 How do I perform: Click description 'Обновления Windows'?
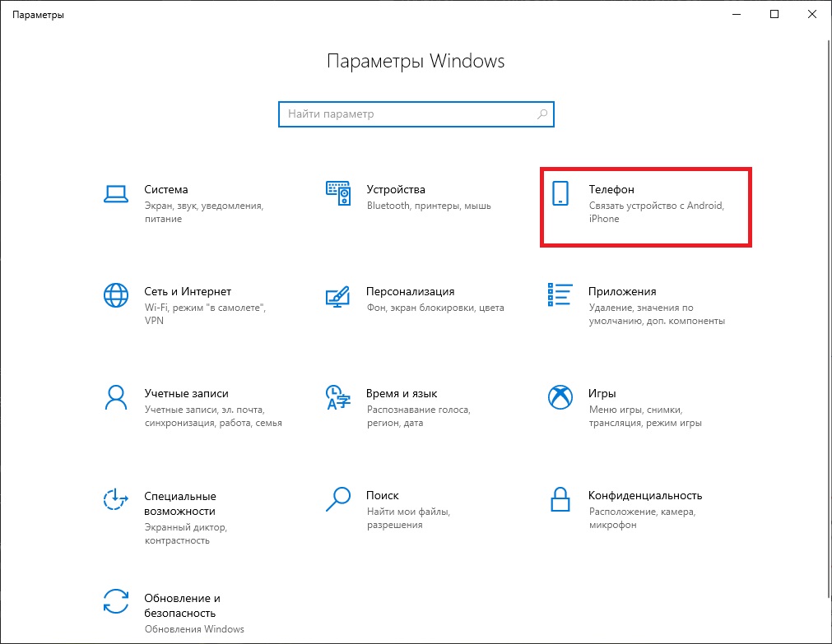coord(194,629)
